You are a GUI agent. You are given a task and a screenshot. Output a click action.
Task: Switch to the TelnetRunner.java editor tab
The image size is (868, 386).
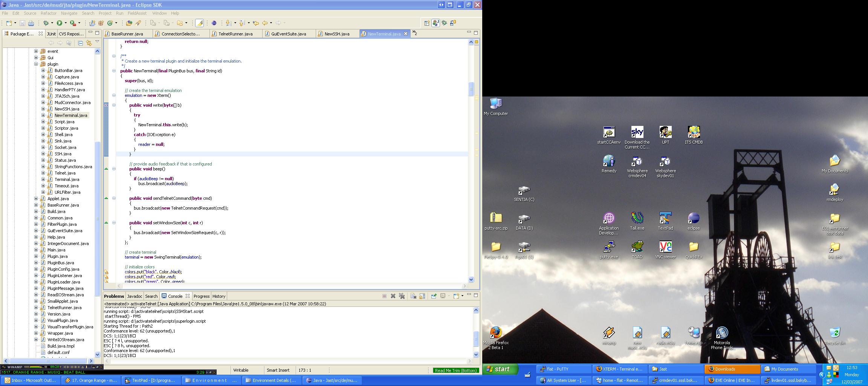[235, 34]
